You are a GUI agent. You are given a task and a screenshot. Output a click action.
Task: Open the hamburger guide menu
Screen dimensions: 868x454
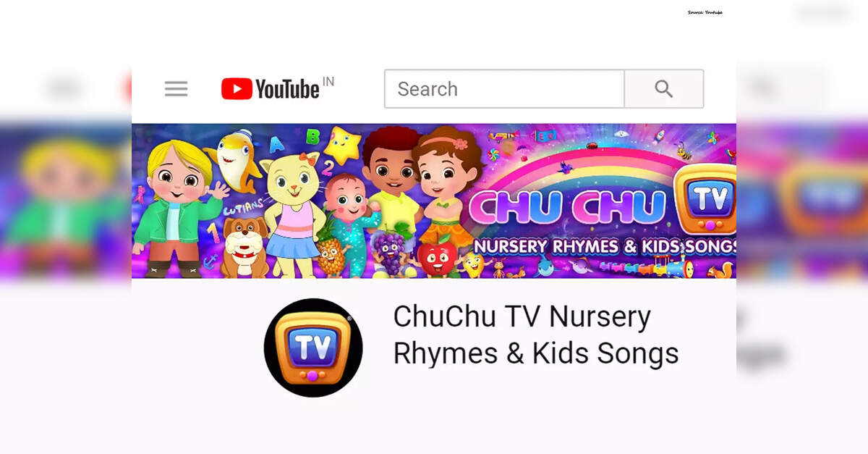pyautogui.click(x=176, y=89)
